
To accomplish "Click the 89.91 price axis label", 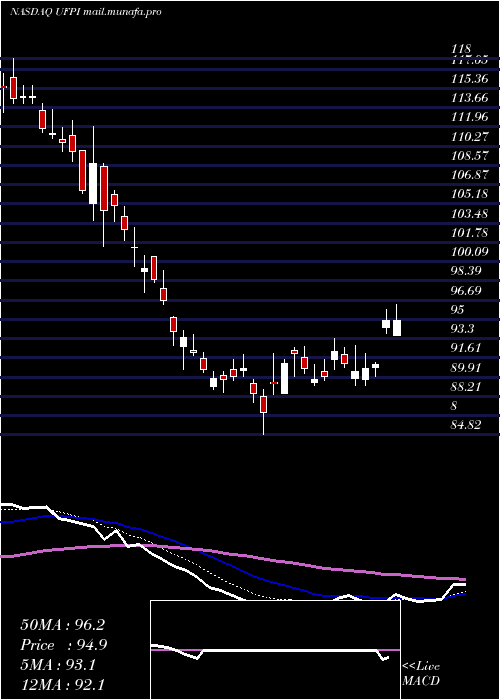I will point(467,367).
